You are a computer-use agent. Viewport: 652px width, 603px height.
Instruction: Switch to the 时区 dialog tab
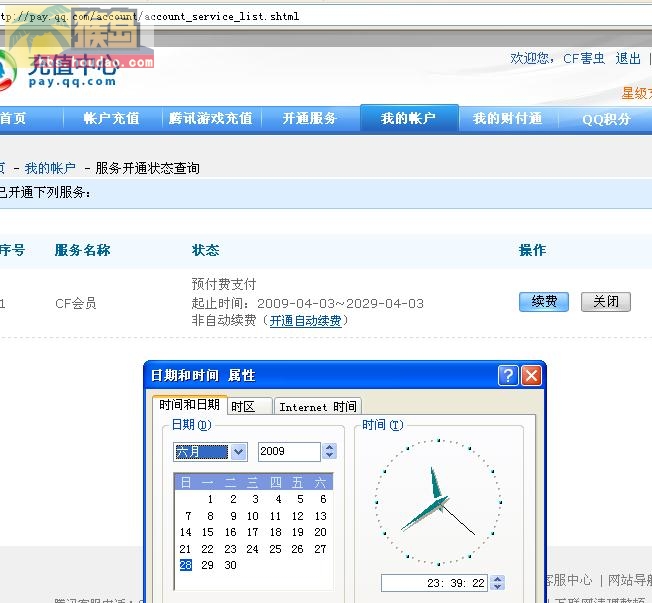coord(249,406)
